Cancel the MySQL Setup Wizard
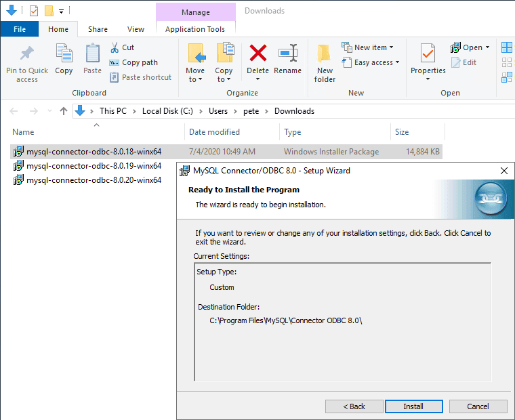 (x=478, y=406)
